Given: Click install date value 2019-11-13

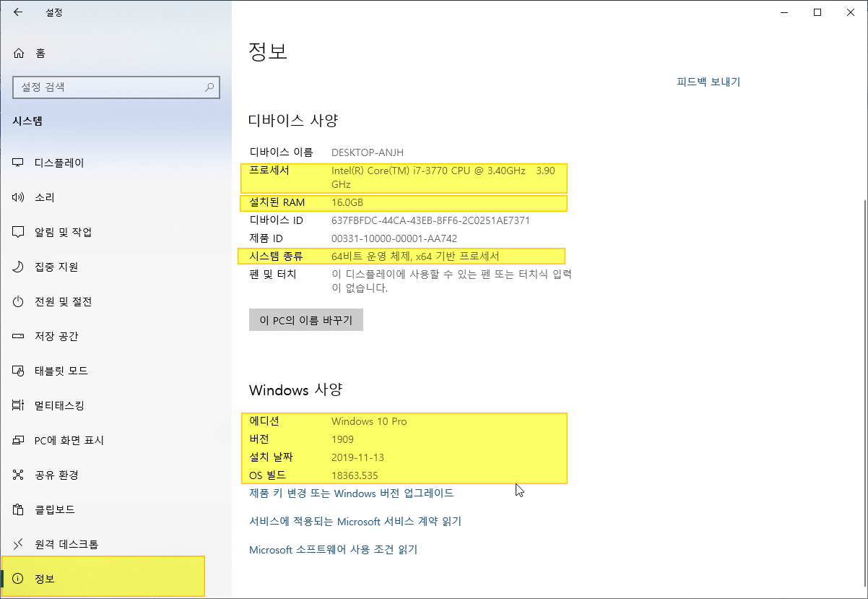Looking at the screenshot, I should 360,457.
